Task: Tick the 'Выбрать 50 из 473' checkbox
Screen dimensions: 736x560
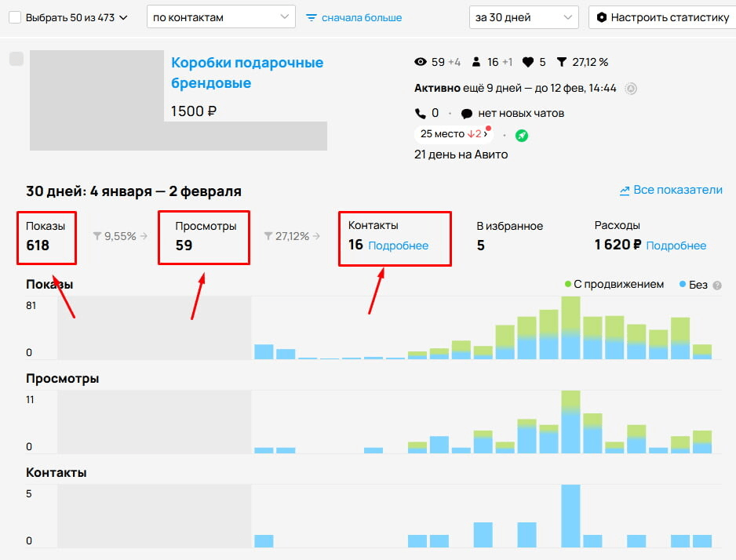Action: tap(15, 18)
